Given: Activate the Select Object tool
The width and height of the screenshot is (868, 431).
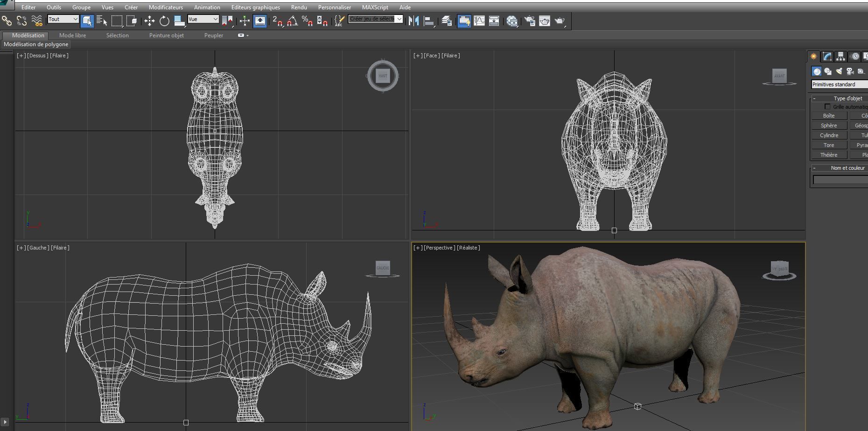Looking at the screenshot, I should pos(87,21).
